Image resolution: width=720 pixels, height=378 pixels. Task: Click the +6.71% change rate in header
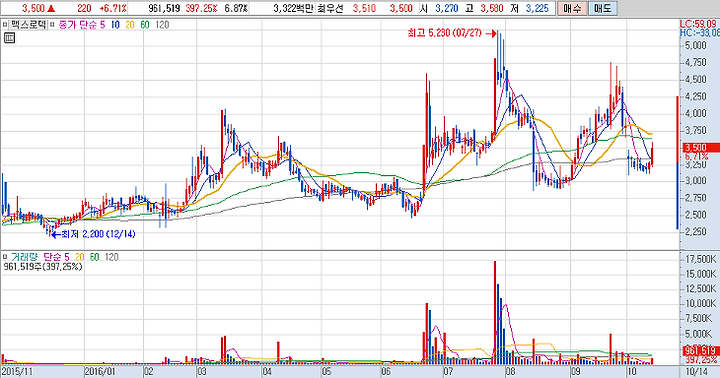tap(112, 8)
